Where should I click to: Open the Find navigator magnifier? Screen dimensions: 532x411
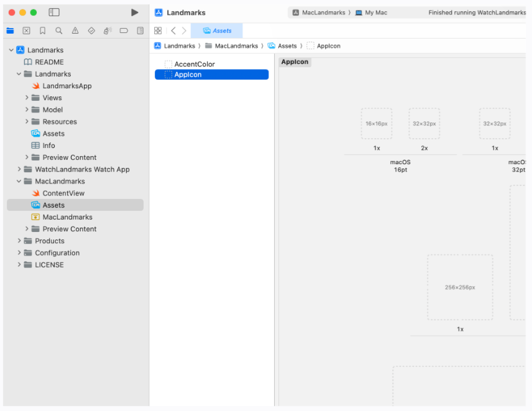[x=58, y=31]
